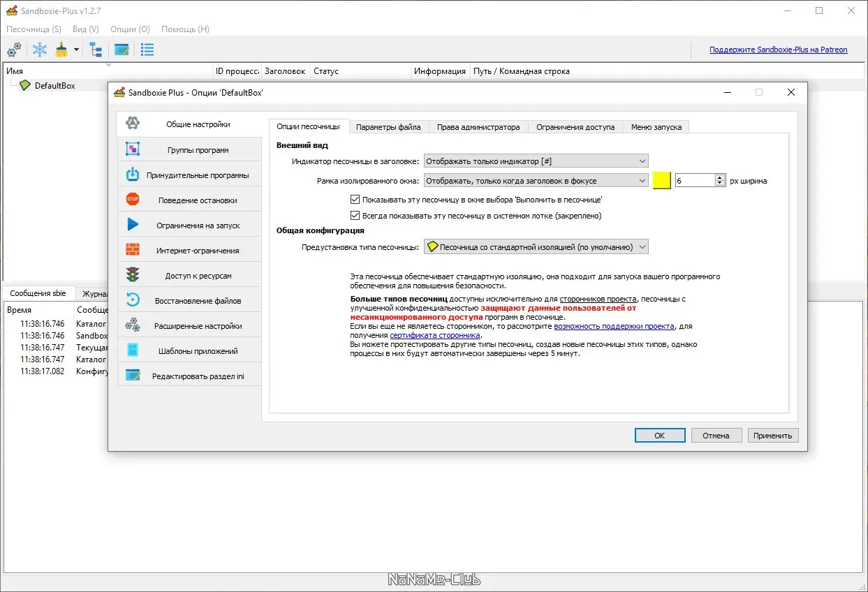Image resolution: width=868 pixels, height=592 pixels.
Task: Open the Песочница (S) menu
Action: (x=34, y=29)
